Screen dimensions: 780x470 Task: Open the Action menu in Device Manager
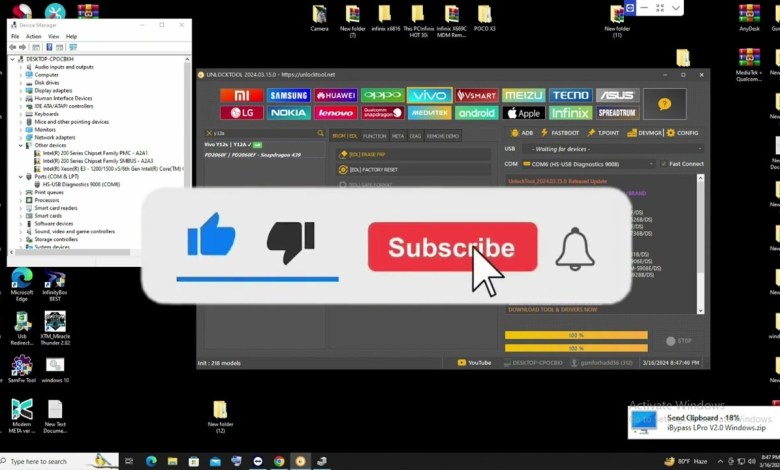tap(33, 36)
